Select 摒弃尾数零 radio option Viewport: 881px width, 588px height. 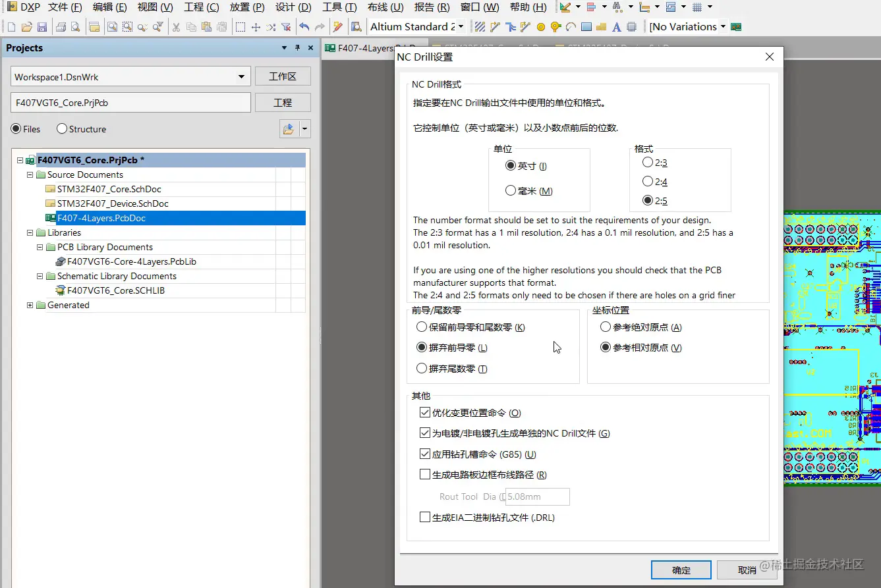tap(422, 369)
